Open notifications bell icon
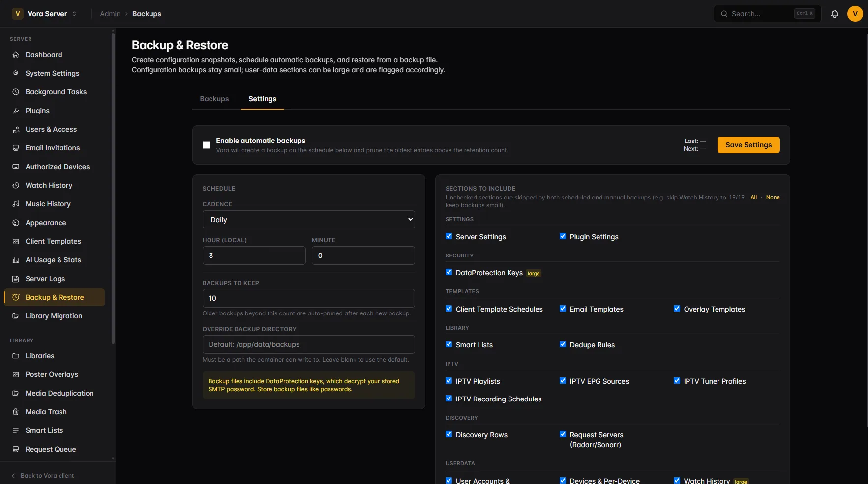The height and width of the screenshot is (484, 868). (x=835, y=14)
